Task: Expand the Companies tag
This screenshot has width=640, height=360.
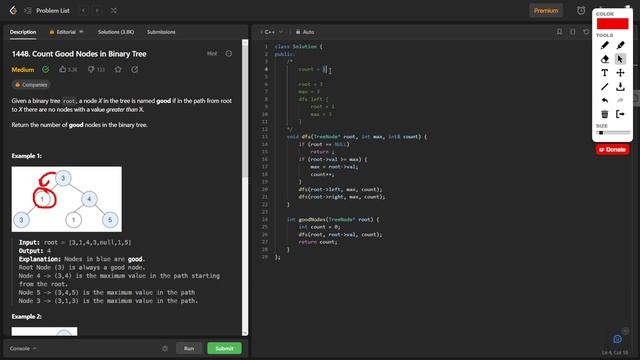Action: pos(31,84)
